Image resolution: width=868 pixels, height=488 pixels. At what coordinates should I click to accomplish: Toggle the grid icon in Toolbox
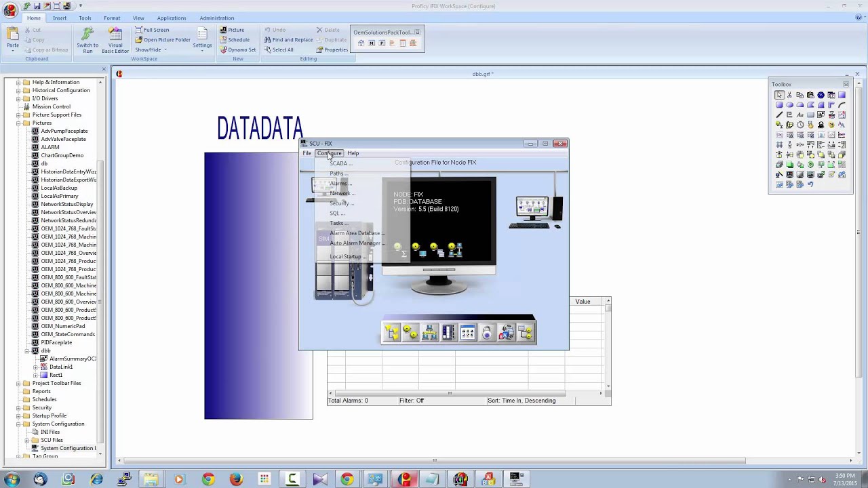point(779,144)
